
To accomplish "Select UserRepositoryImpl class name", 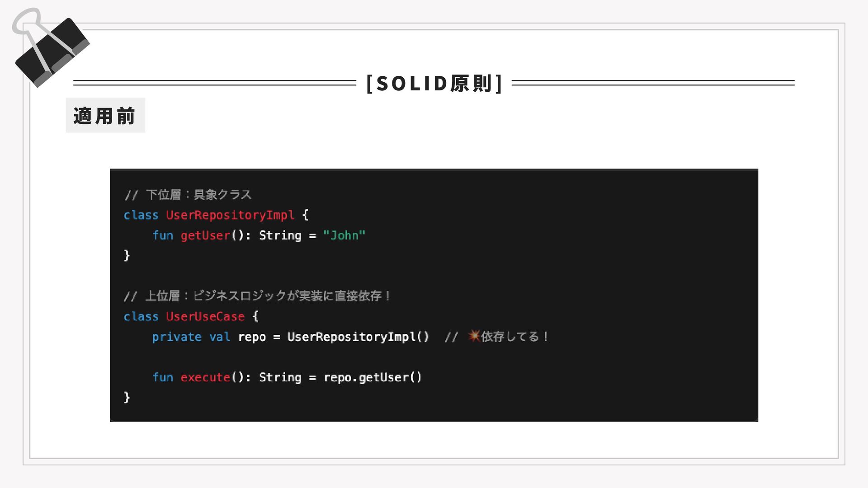I will (230, 215).
